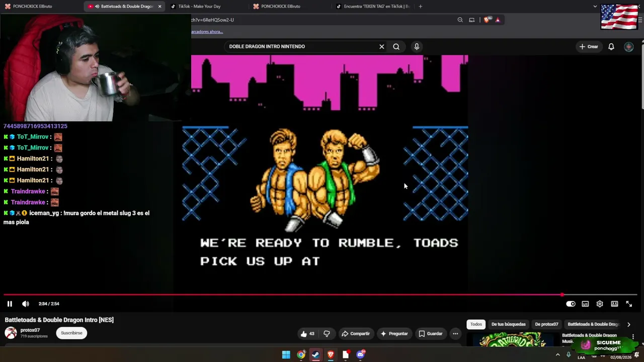Subscribe using the Suscribirse button
Viewport: 644px width, 362px height.
(71, 333)
